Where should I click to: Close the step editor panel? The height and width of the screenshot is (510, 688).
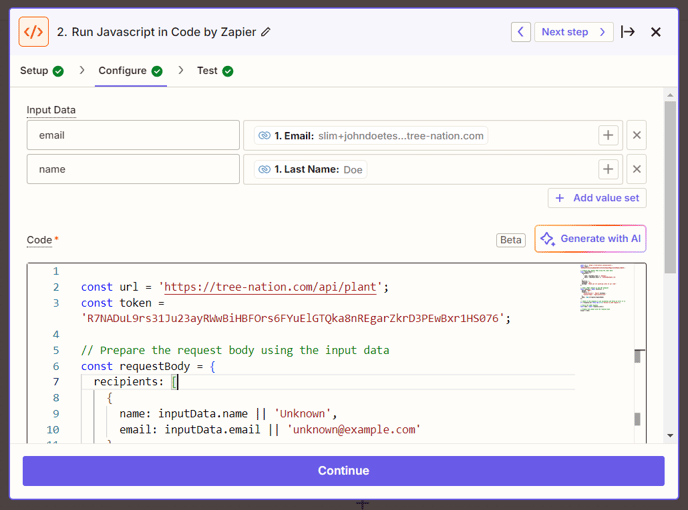[656, 32]
